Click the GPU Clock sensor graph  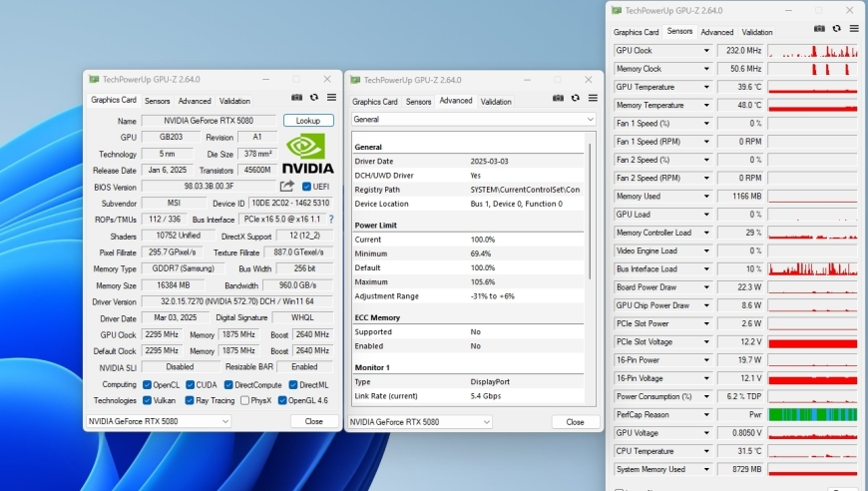[813, 50]
